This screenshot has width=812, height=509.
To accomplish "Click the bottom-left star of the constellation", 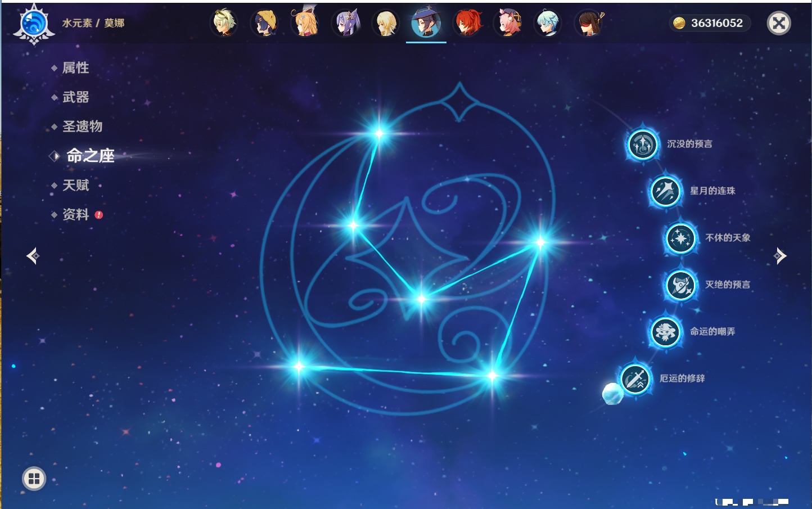I will (x=299, y=367).
